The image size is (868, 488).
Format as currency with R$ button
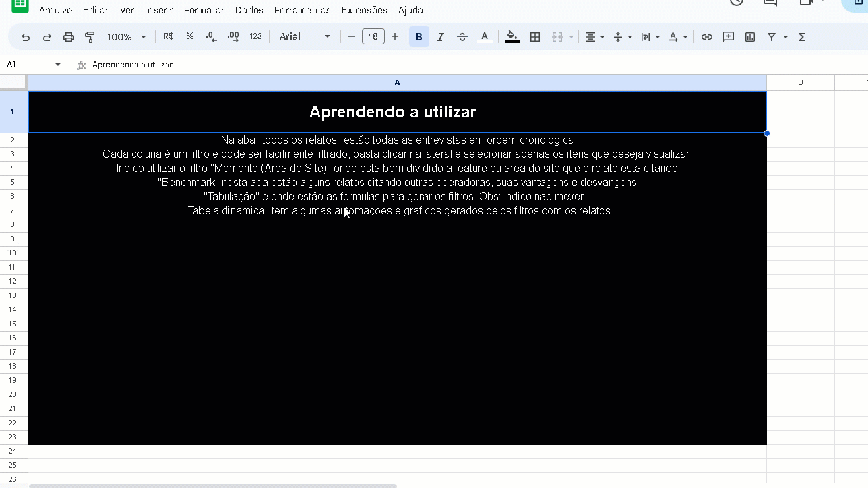pyautogui.click(x=168, y=36)
